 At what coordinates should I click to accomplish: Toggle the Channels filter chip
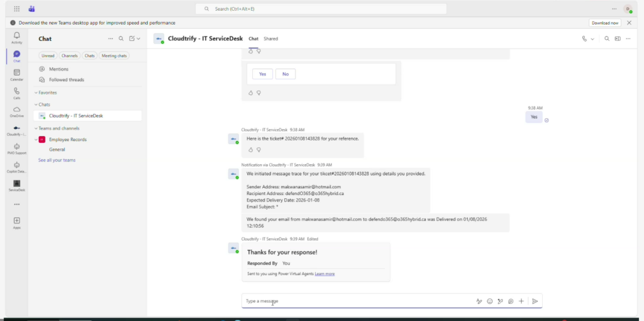(70, 55)
